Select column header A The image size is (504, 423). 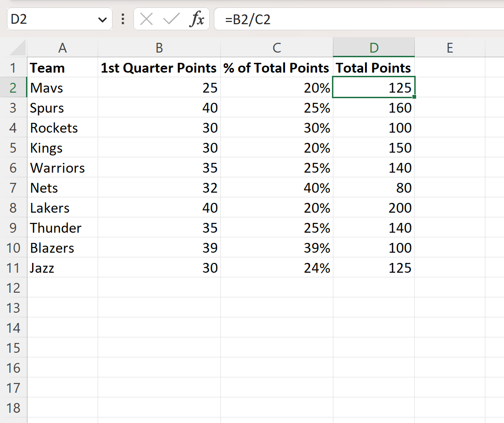point(62,47)
